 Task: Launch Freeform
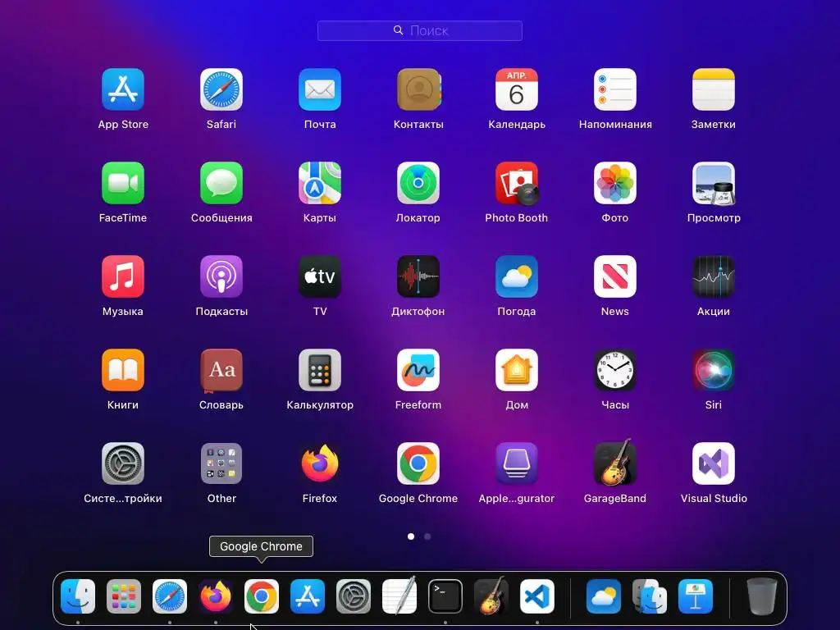[x=418, y=370]
